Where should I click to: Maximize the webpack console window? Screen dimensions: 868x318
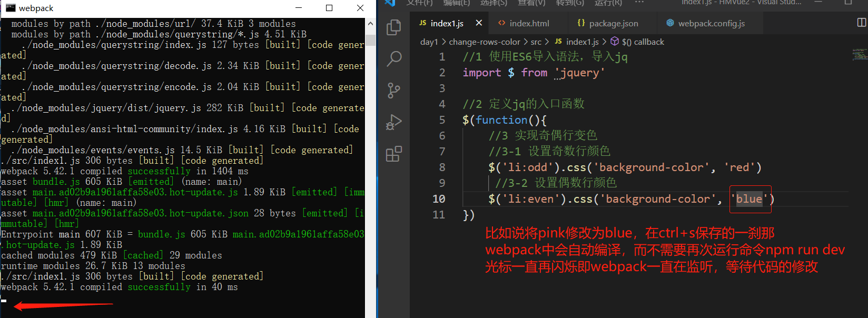[x=329, y=8]
